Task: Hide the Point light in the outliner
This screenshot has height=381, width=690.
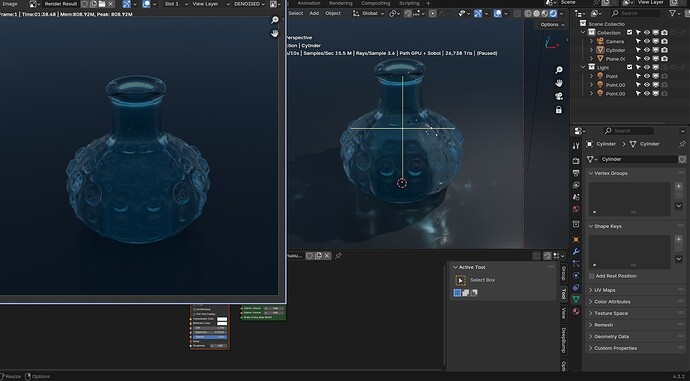Action: (x=647, y=76)
